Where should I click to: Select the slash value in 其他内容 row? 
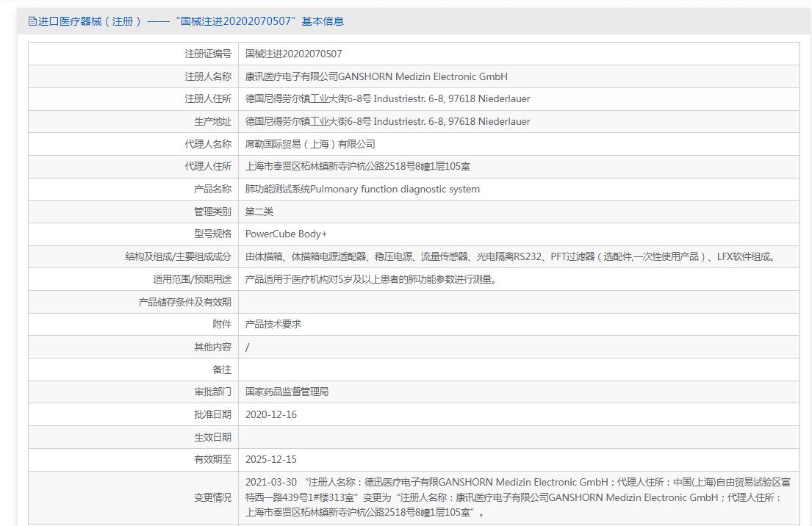[247, 347]
